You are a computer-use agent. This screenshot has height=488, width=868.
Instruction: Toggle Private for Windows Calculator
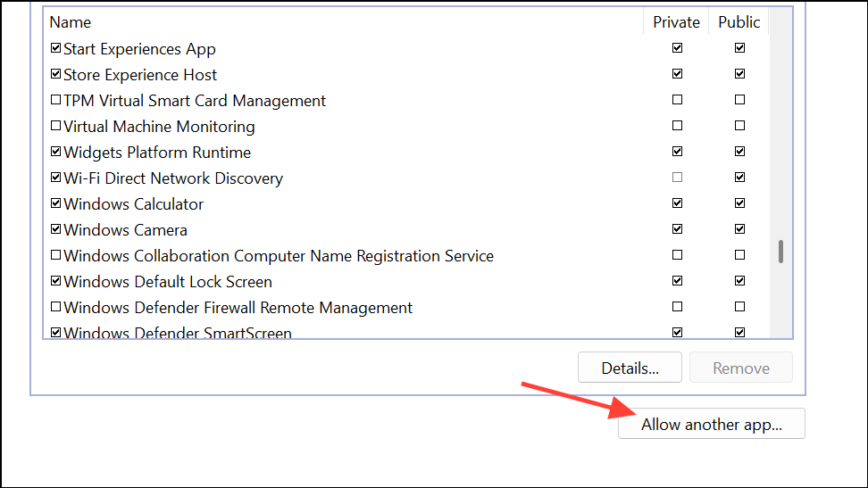(x=677, y=203)
